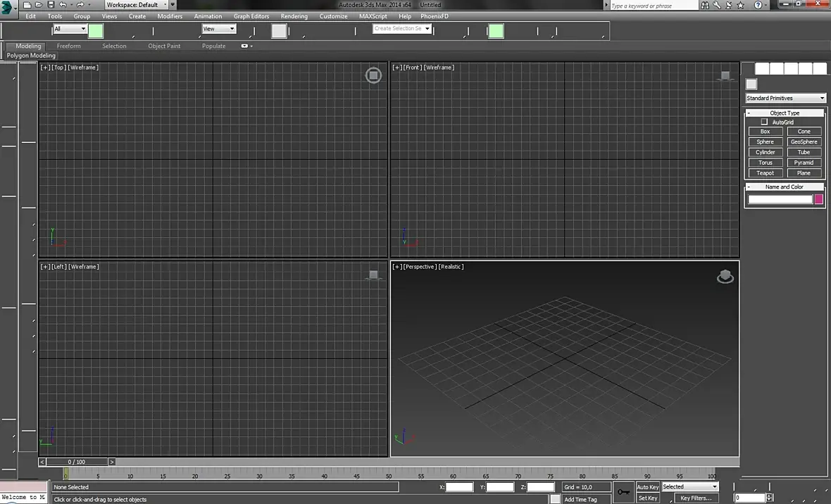
Task: Click the X coordinate input field
Action: click(x=459, y=487)
